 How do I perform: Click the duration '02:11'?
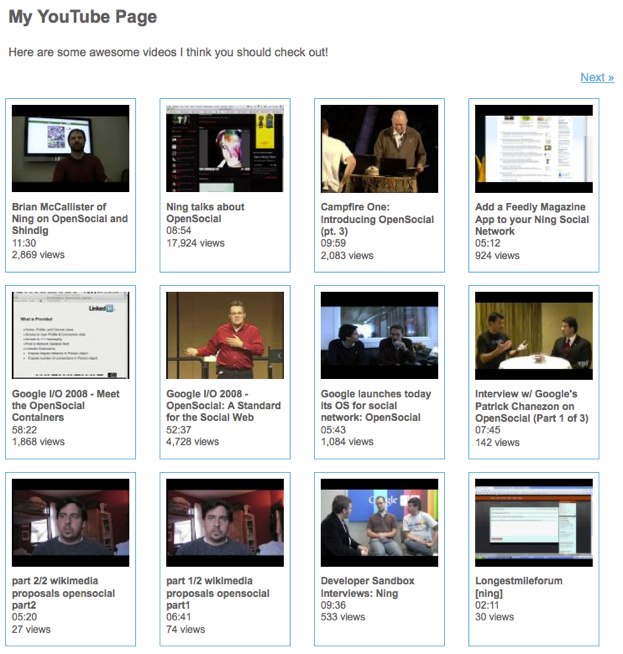487,605
